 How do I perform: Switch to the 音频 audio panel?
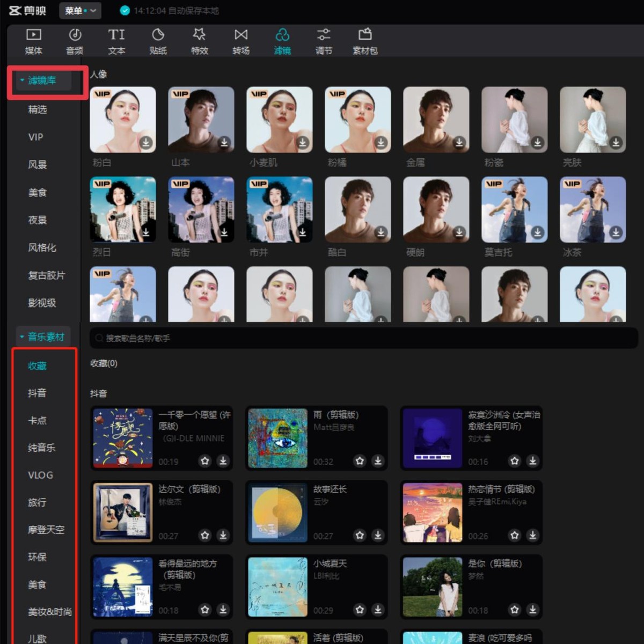tap(75, 40)
